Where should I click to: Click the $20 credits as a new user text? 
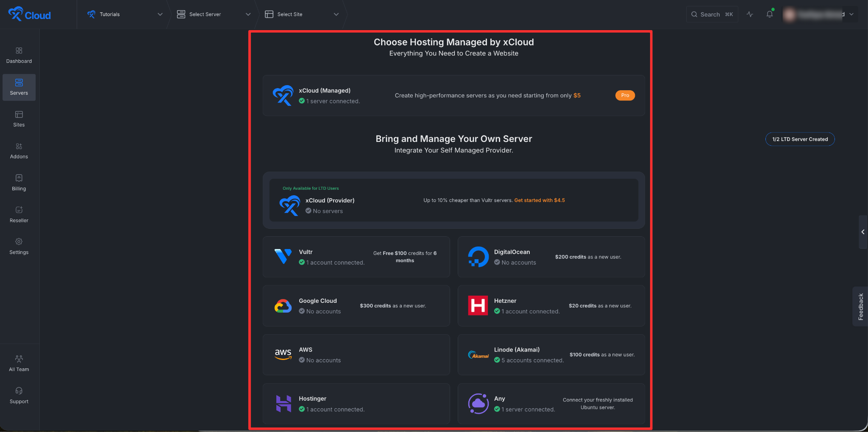click(x=600, y=306)
